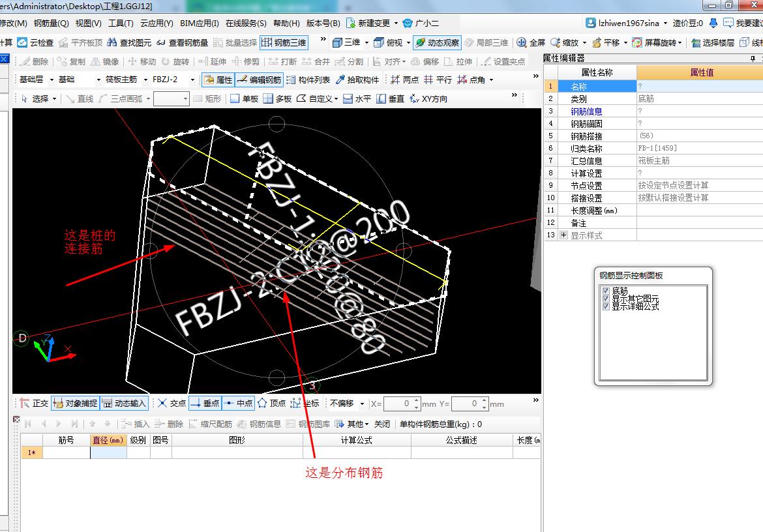Uncheck 底筋 in rebar display panel
Viewport: 763px width, 532px height.
point(606,291)
